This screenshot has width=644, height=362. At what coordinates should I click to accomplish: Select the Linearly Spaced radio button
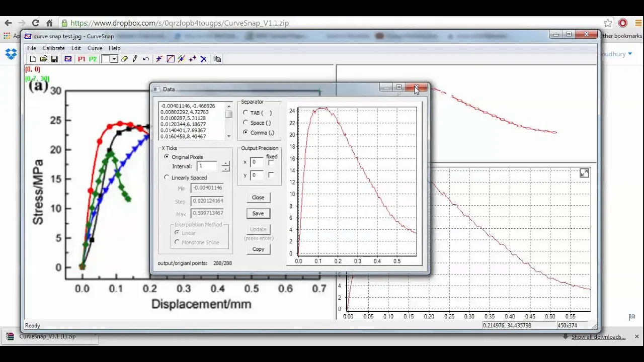167,177
